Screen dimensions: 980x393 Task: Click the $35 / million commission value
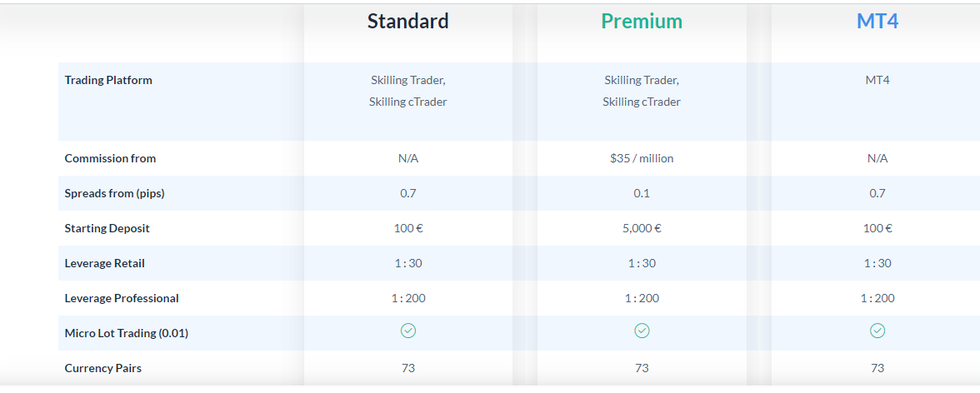coord(642,159)
